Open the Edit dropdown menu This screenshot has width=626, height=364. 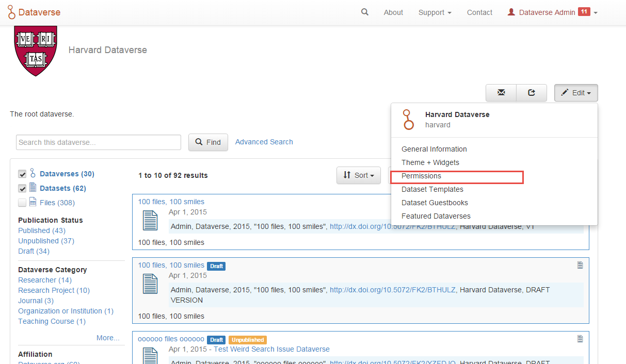point(576,93)
